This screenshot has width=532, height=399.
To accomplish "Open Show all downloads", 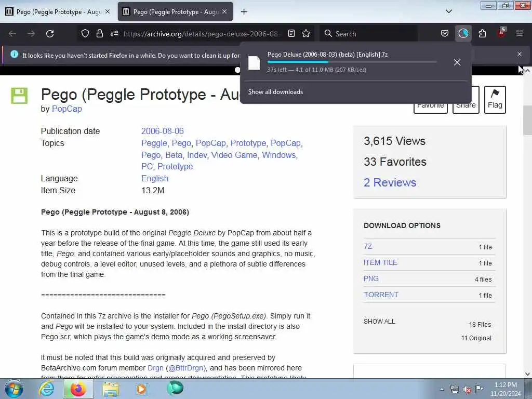I will pos(275,92).
